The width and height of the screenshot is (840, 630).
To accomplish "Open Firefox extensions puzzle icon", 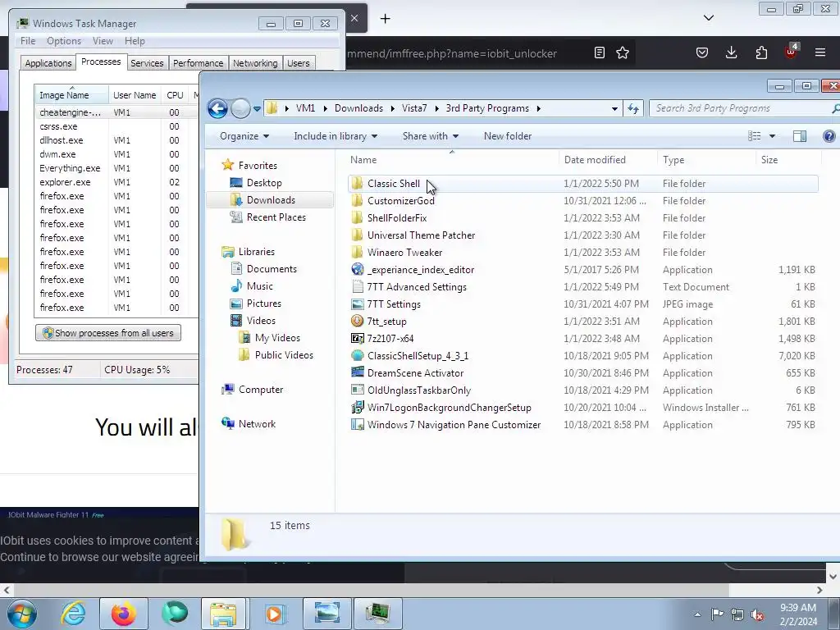I will point(761,52).
